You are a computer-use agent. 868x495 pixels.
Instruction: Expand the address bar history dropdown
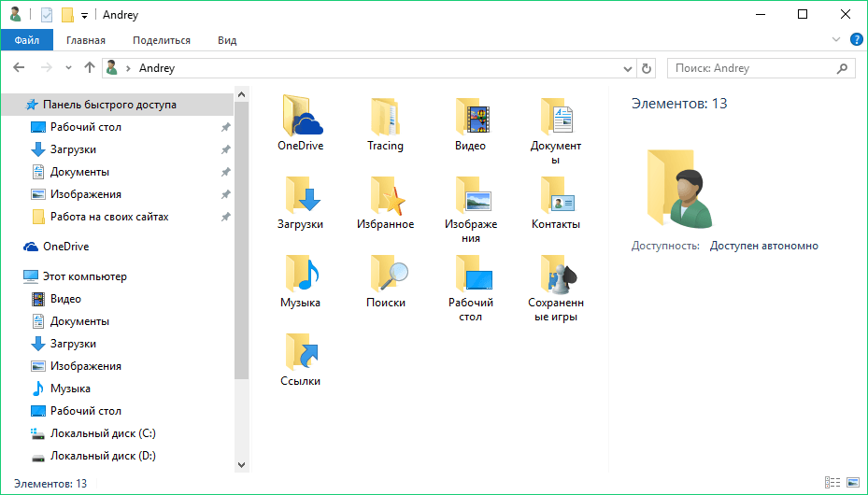(x=628, y=68)
